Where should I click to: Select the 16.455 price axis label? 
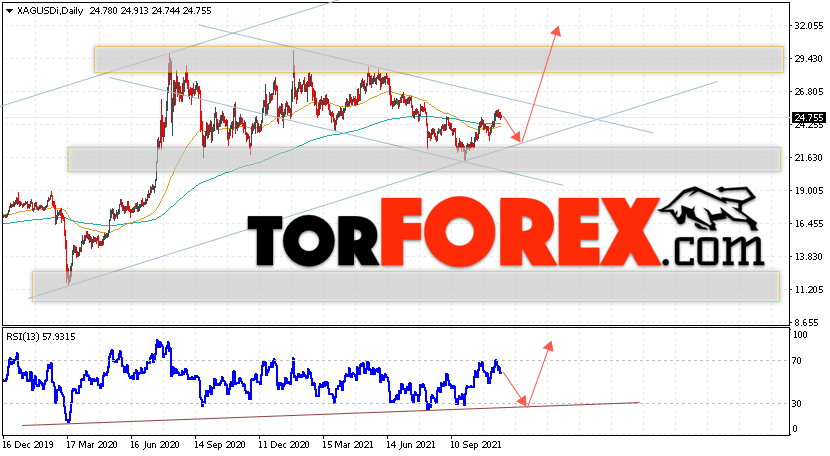pos(809,224)
